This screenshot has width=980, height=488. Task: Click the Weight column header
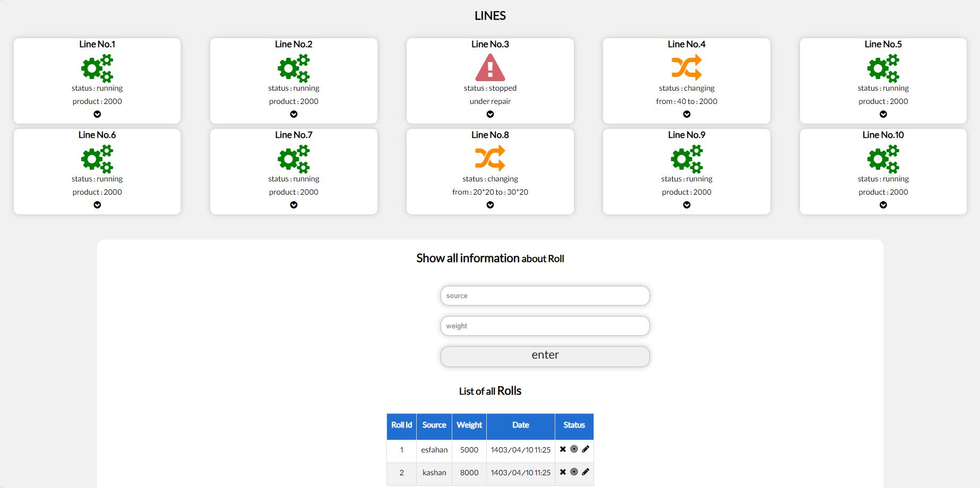point(469,426)
